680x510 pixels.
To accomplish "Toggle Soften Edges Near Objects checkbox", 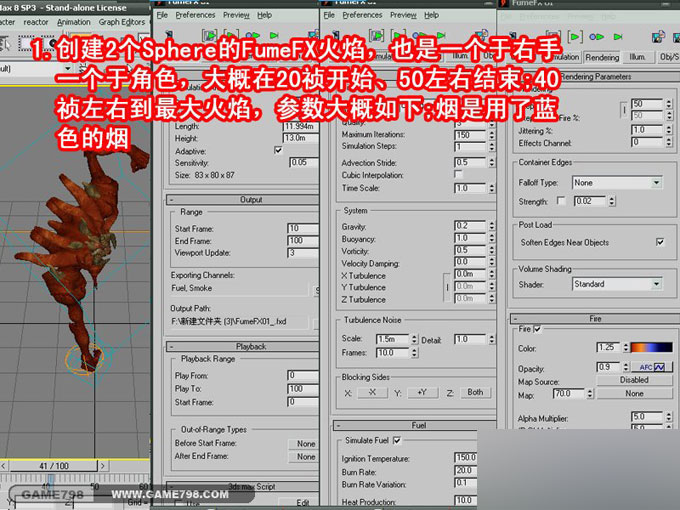I will click(x=660, y=242).
